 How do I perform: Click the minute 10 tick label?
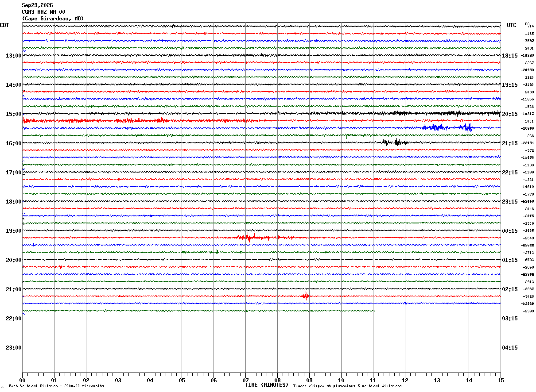click(341, 380)
